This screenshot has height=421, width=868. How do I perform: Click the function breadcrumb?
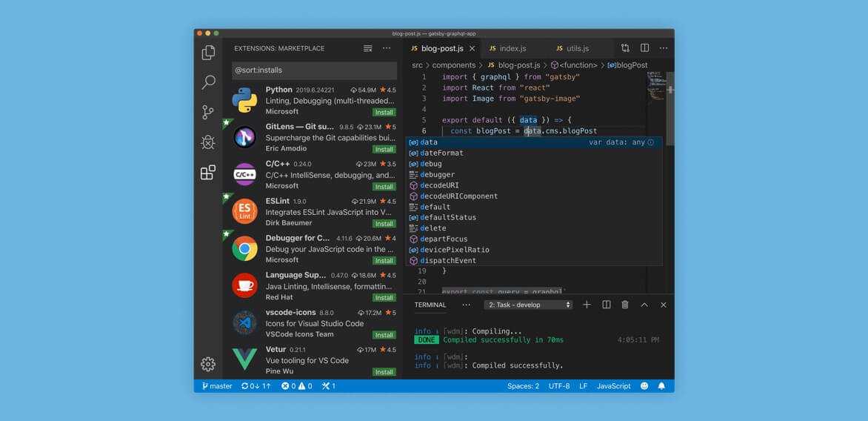(x=574, y=65)
